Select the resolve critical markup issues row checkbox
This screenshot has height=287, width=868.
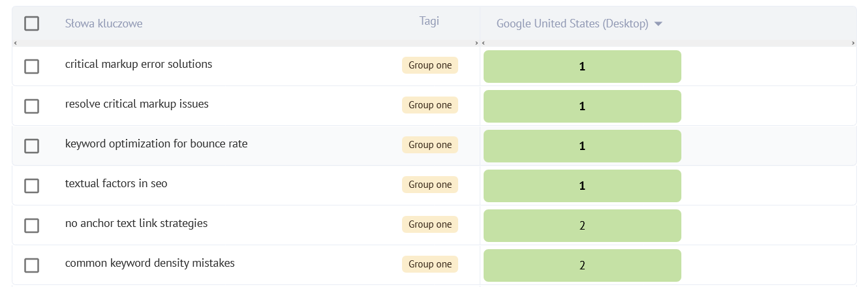pyautogui.click(x=31, y=106)
